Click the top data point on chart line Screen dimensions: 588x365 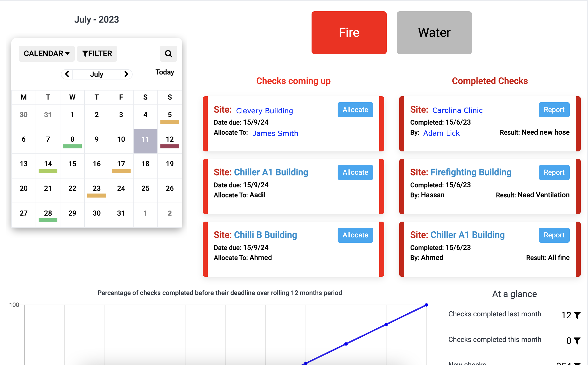(x=426, y=305)
